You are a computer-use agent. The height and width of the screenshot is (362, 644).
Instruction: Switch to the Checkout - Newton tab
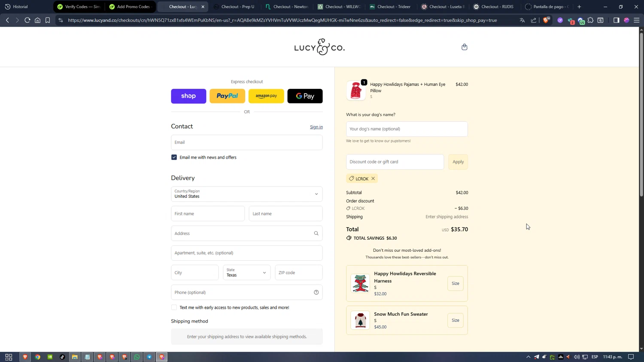[x=286, y=6]
